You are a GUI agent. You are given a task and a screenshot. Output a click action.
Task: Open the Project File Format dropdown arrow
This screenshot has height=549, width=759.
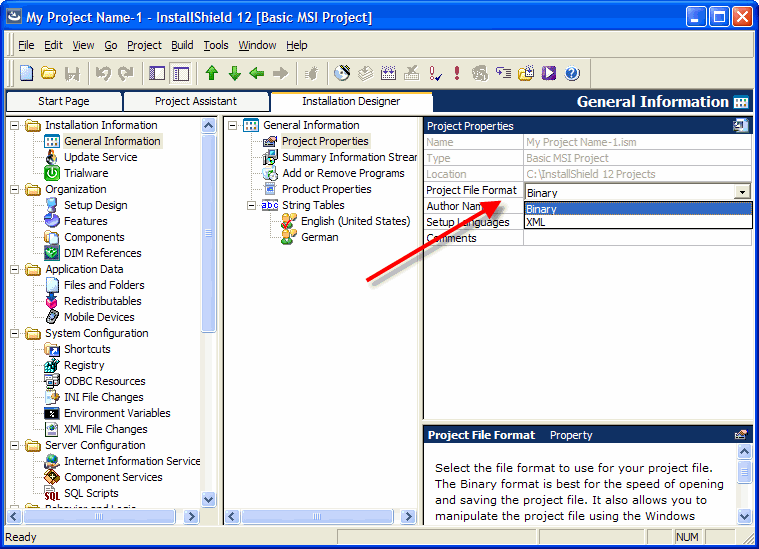click(741, 192)
